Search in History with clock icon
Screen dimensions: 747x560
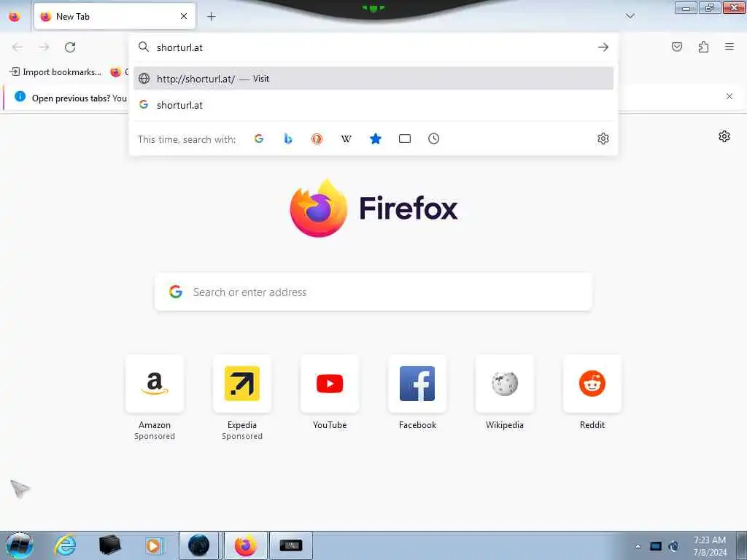point(433,139)
